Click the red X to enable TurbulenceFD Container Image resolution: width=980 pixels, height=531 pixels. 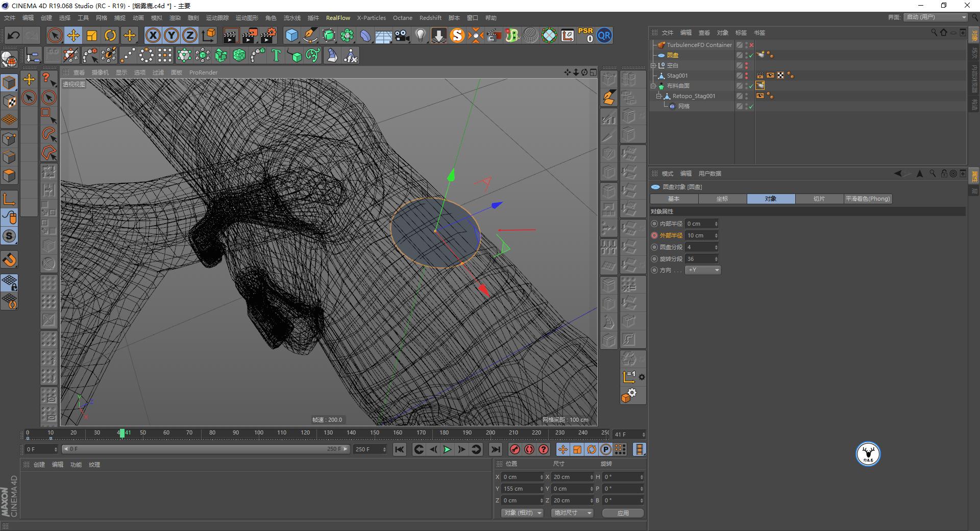point(751,45)
